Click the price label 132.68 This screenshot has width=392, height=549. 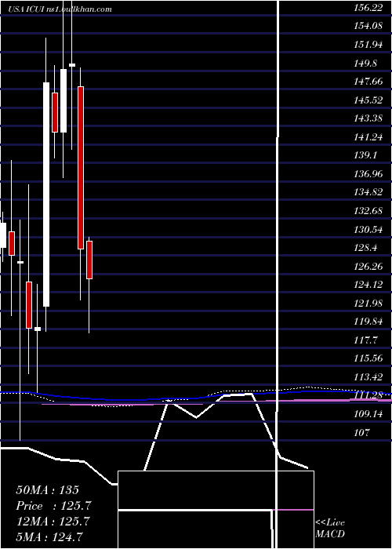(368, 212)
